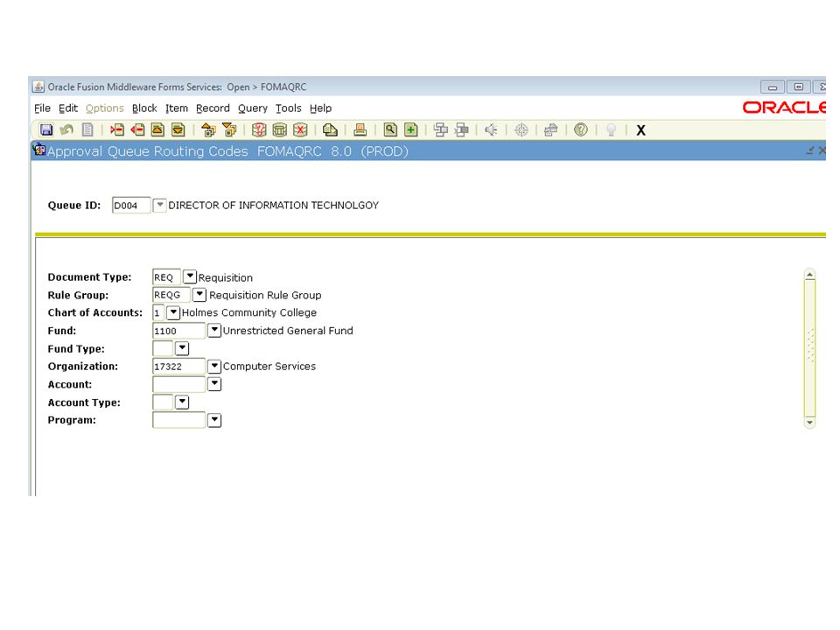The width and height of the screenshot is (840, 630).
Task: Click the empty Account field
Action: pyautogui.click(x=178, y=384)
